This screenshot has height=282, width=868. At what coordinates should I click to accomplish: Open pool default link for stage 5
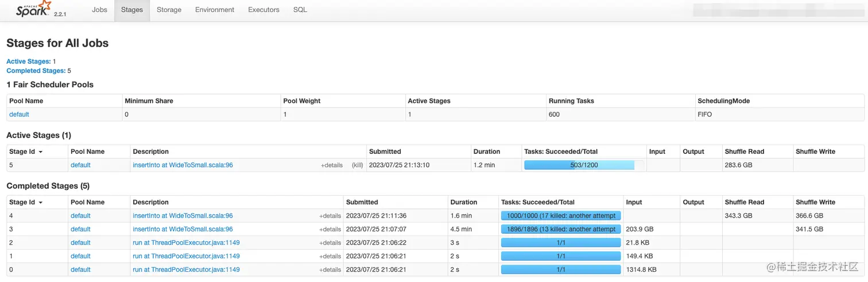[80, 165]
